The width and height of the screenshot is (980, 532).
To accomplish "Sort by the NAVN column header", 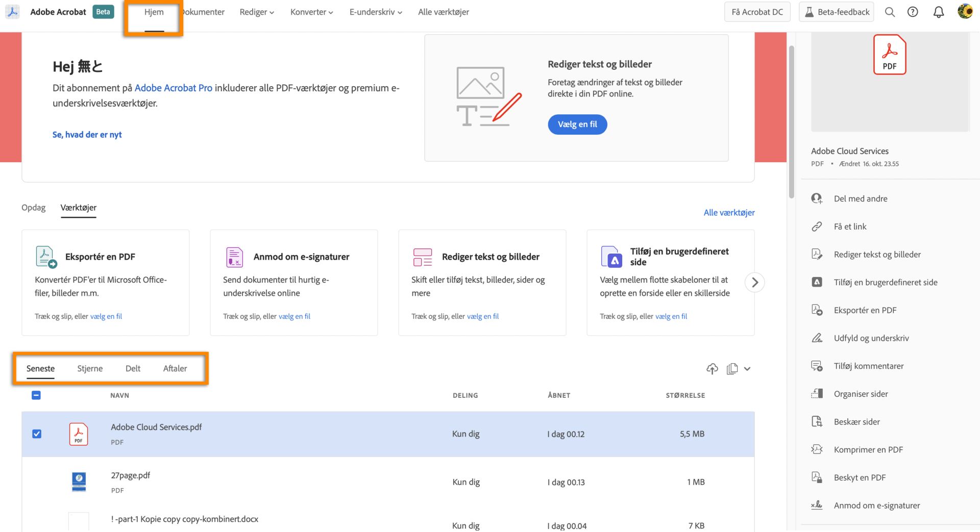I will point(119,395).
